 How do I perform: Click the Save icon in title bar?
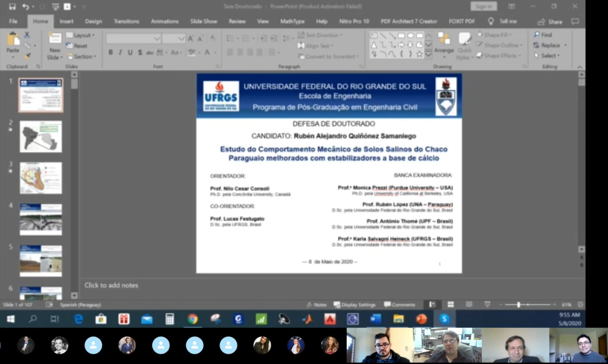[x=12, y=7]
